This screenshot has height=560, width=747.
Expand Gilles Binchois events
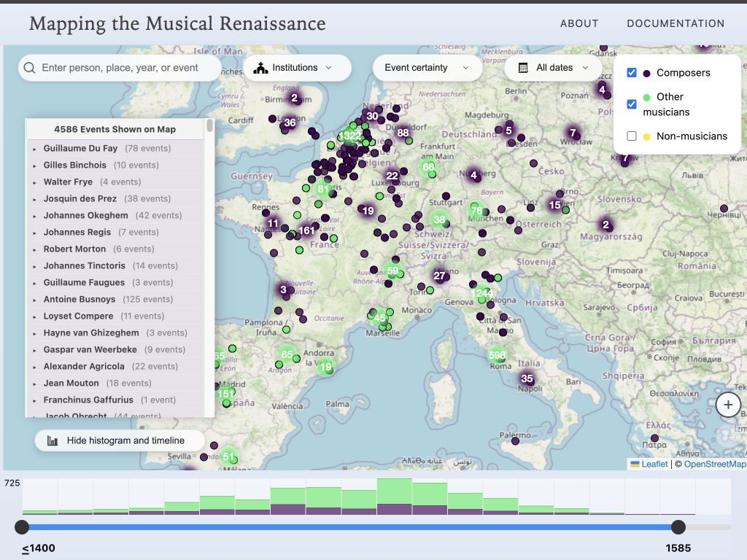click(34, 166)
